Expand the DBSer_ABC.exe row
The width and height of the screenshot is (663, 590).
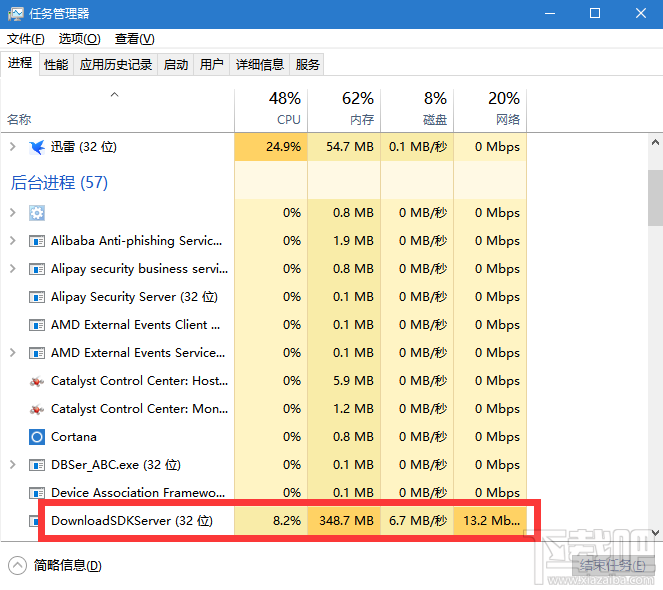coord(13,465)
